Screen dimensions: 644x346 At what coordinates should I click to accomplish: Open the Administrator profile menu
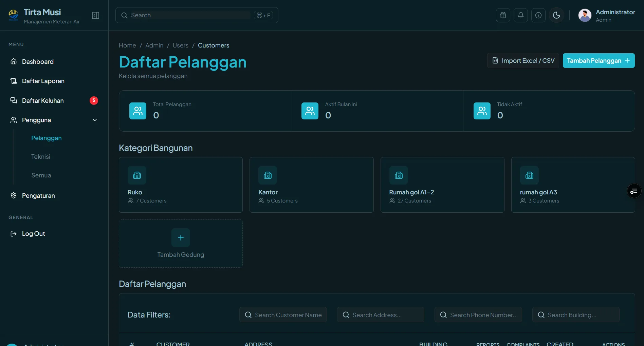(607, 15)
